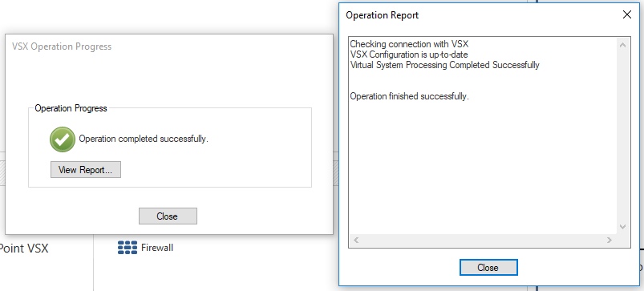Click the VSX Operation Progress title
Image resolution: width=644 pixels, height=291 pixels.
point(62,46)
